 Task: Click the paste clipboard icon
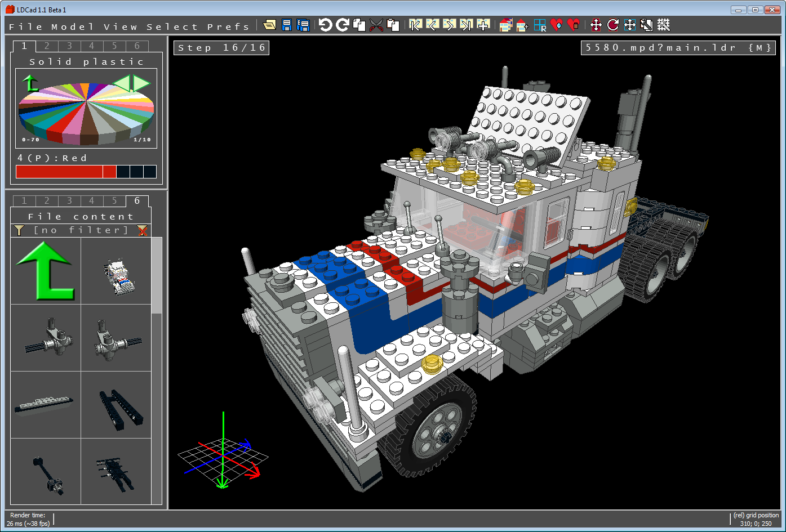pyautogui.click(x=393, y=25)
